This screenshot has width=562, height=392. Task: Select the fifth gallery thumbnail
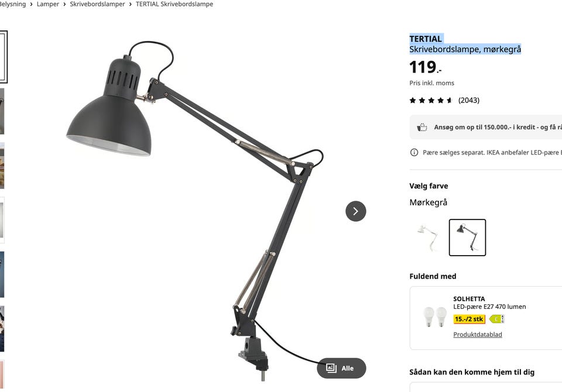tap(2, 274)
